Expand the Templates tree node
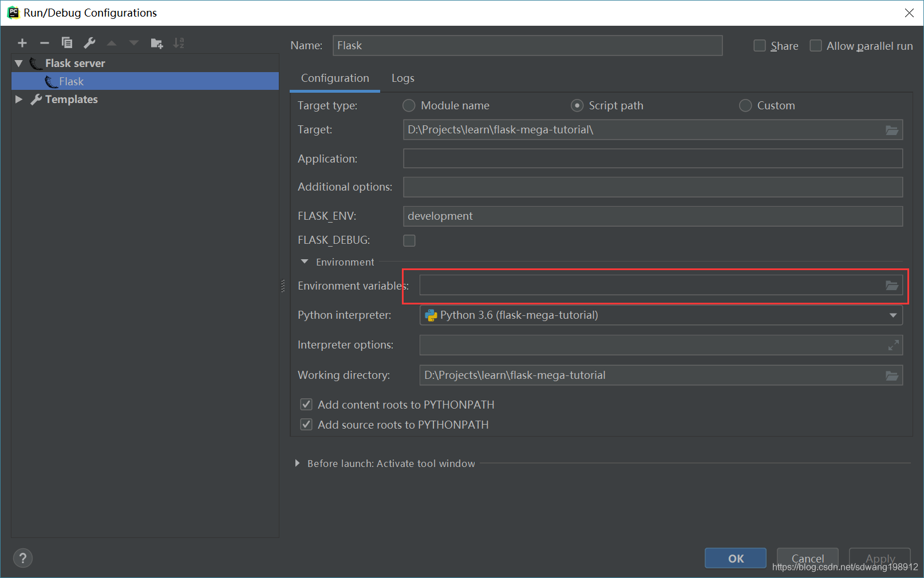 point(19,99)
